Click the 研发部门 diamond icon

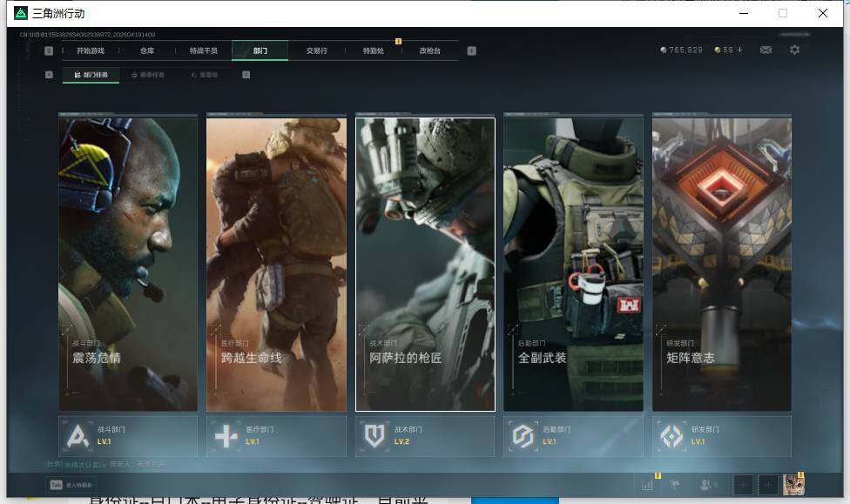click(671, 436)
